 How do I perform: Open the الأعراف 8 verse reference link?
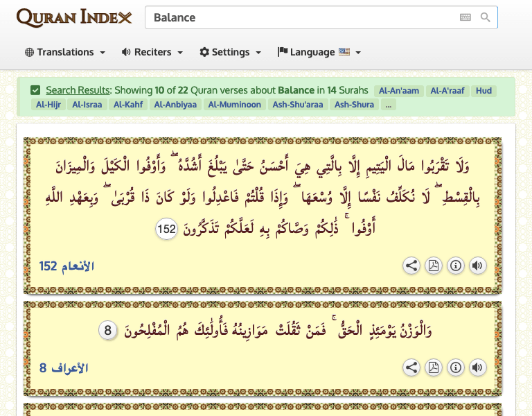click(64, 367)
